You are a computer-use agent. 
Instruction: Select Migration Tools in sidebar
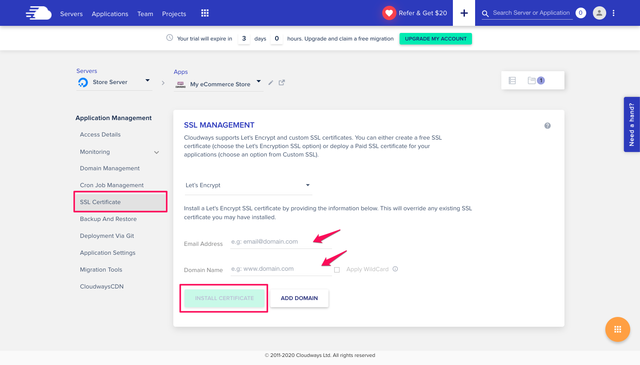101,269
